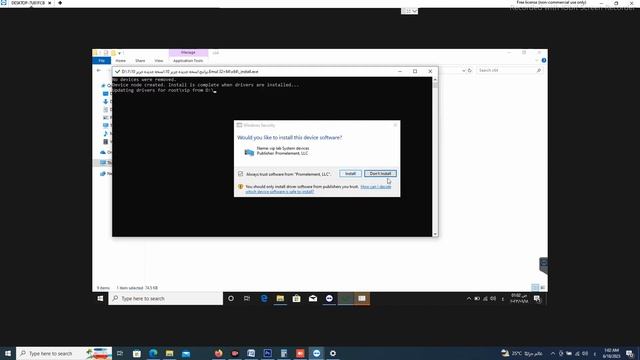Click the Search box in Explorer window
The image size is (640, 360).
pos(509,70)
